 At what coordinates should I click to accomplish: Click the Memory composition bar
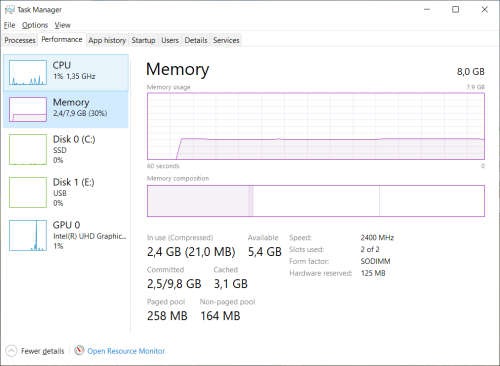pyautogui.click(x=316, y=201)
